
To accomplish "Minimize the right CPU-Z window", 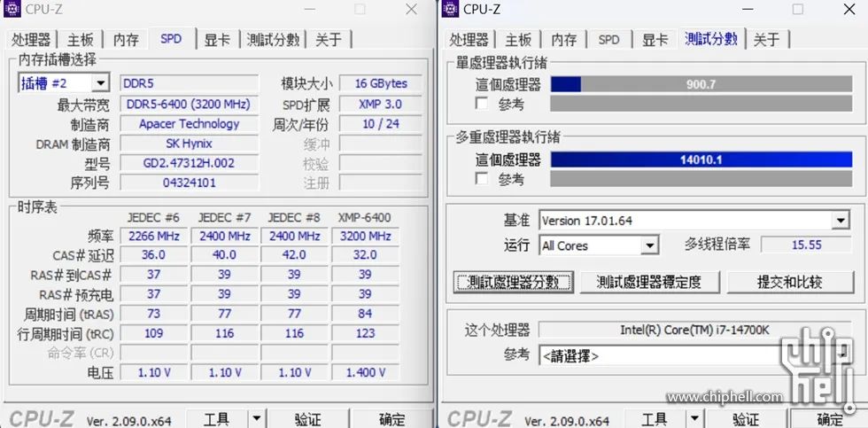I will tap(748, 9).
